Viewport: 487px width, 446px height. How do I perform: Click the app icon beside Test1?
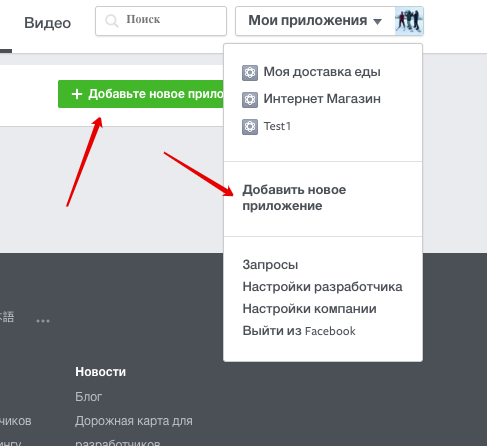(x=250, y=127)
